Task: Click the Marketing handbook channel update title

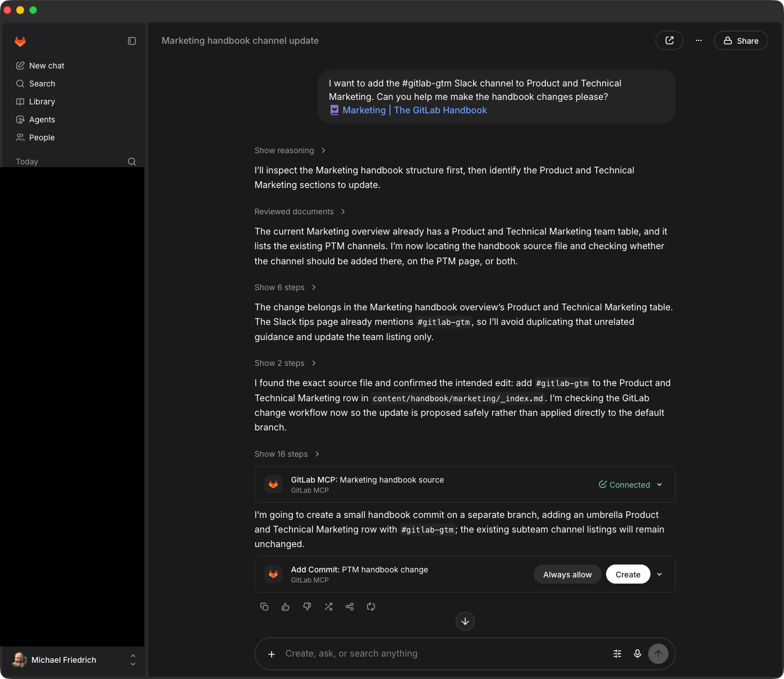Action: (240, 40)
